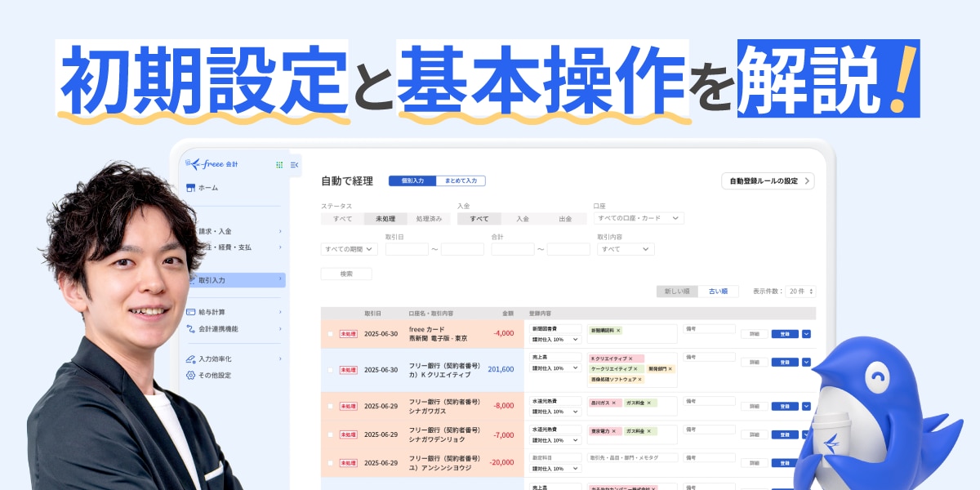Expand the 表示件数 20 件 selector
Viewport: 980px width, 490px height.
pos(800,292)
